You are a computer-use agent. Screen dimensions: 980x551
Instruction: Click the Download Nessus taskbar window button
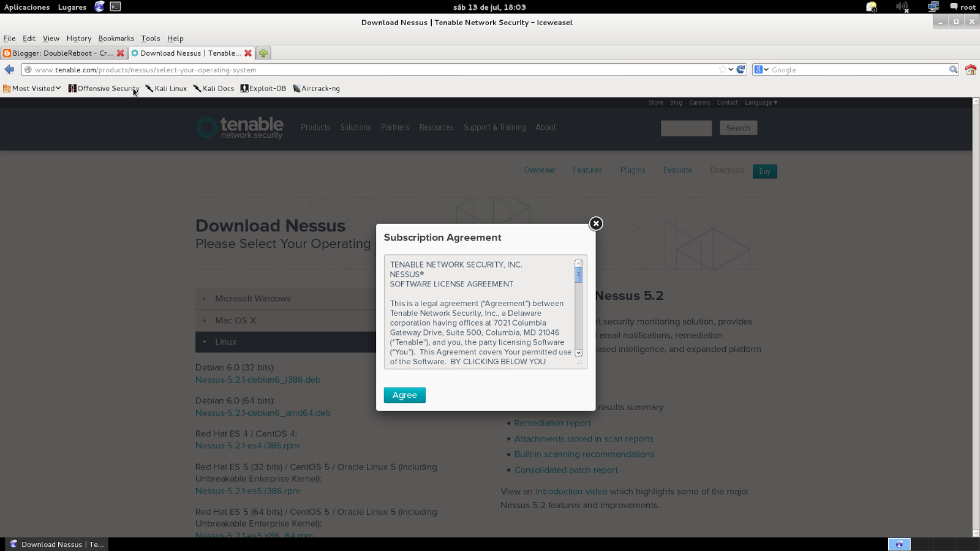57,544
